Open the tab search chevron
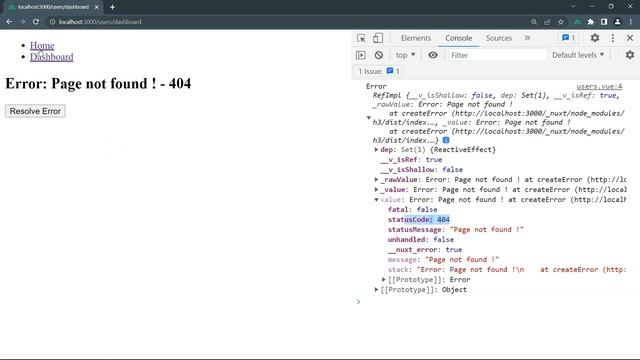 pyautogui.click(x=573, y=6)
